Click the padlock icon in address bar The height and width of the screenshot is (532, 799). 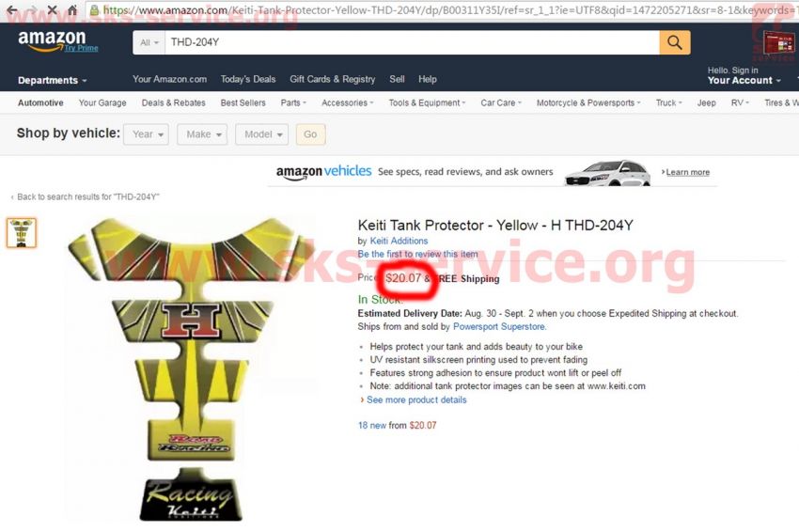(94, 9)
